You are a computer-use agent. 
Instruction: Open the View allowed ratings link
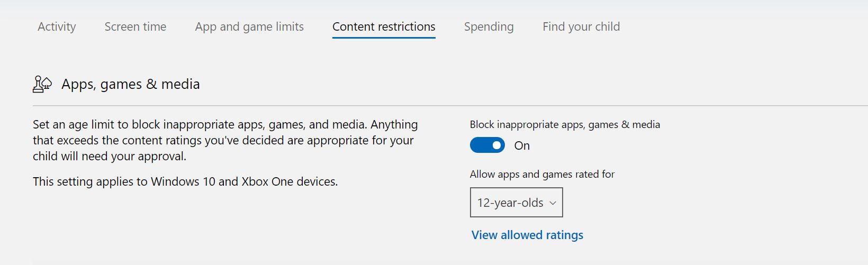527,235
